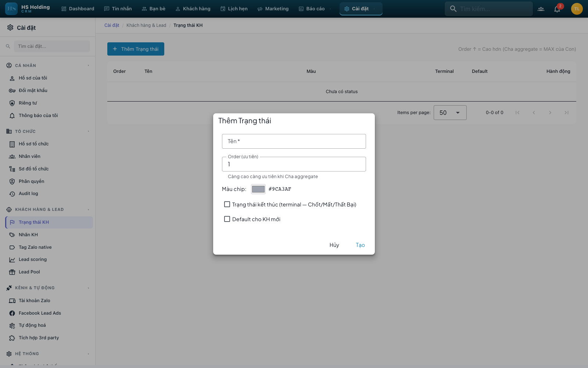Click the Đổi mật khẩu key icon
The width and height of the screenshot is (588, 368).
pos(12,91)
